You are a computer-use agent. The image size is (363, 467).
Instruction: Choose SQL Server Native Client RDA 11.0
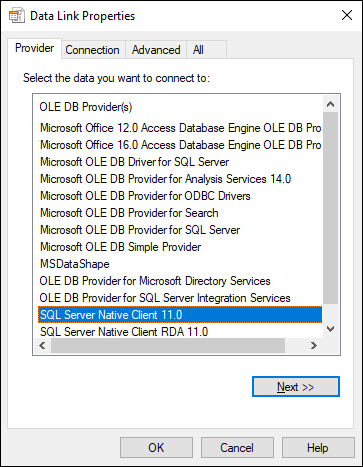pos(180,332)
